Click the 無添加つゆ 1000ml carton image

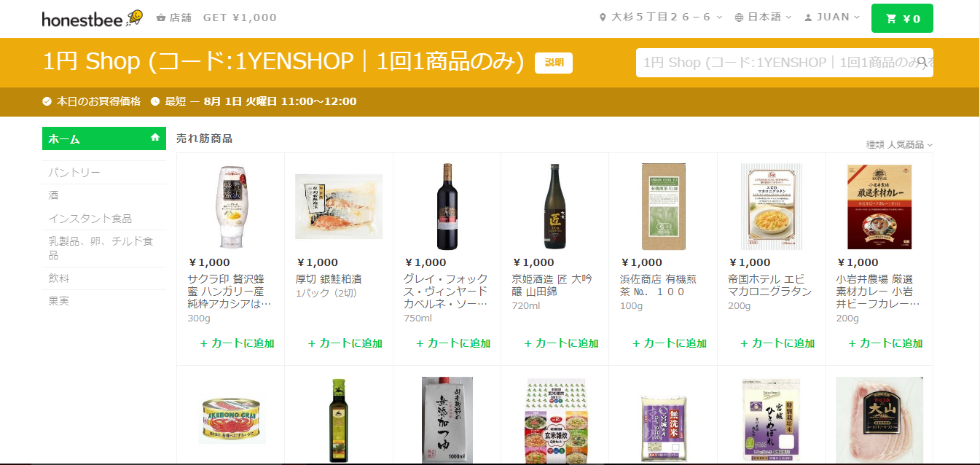[x=447, y=421]
